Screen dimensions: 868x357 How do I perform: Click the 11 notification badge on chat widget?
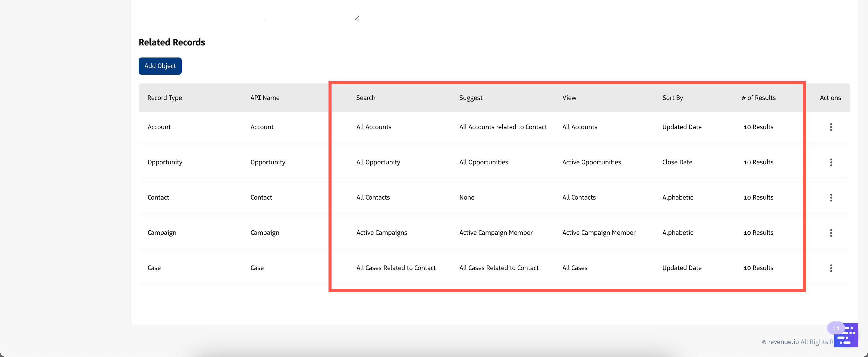(836, 328)
